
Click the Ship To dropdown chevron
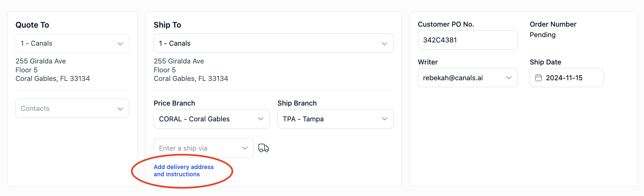pos(384,43)
